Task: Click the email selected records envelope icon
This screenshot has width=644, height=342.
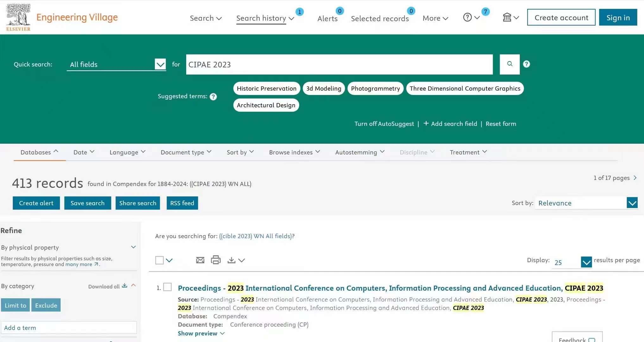Action: (x=200, y=260)
